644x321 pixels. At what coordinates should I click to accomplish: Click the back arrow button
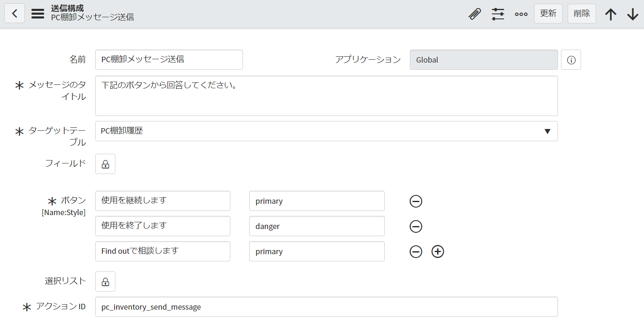(14, 13)
